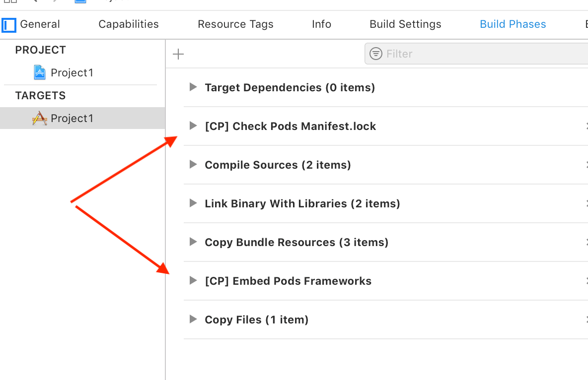The width and height of the screenshot is (588, 380).
Task: Go to the Info tab
Action: [321, 24]
